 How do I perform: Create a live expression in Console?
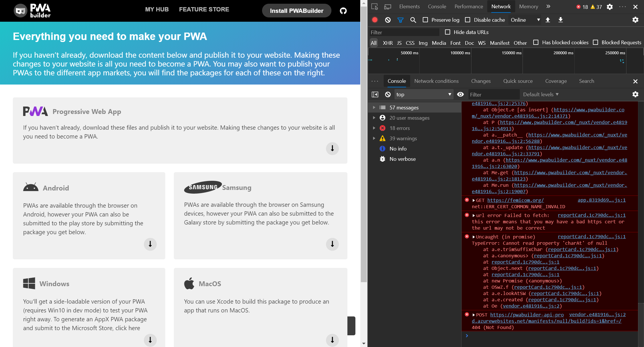click(460, 94)
